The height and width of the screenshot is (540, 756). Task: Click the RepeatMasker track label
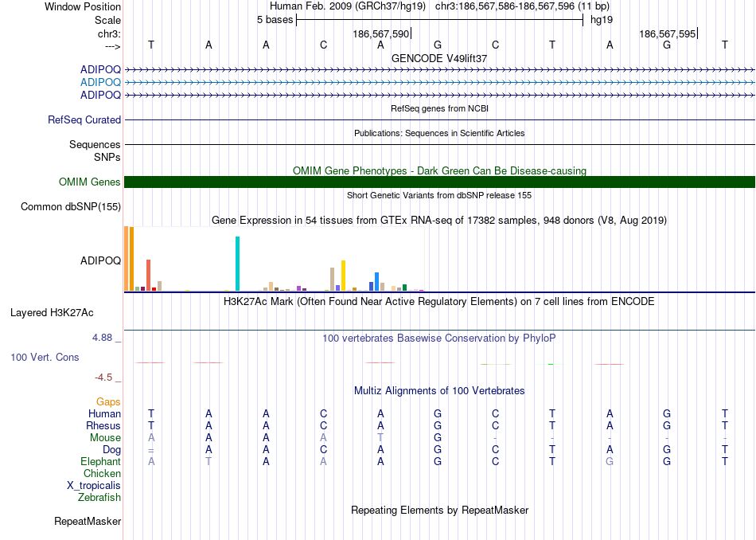88,521
